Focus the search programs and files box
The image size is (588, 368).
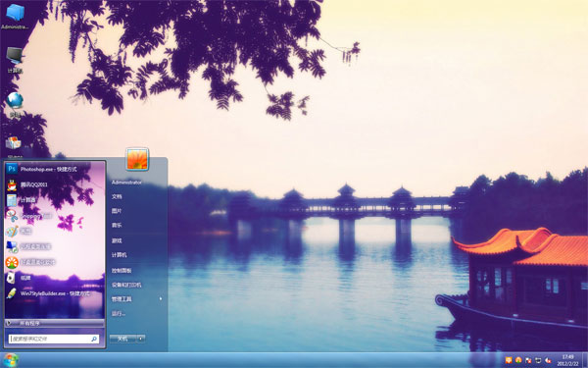click(54, 339)
